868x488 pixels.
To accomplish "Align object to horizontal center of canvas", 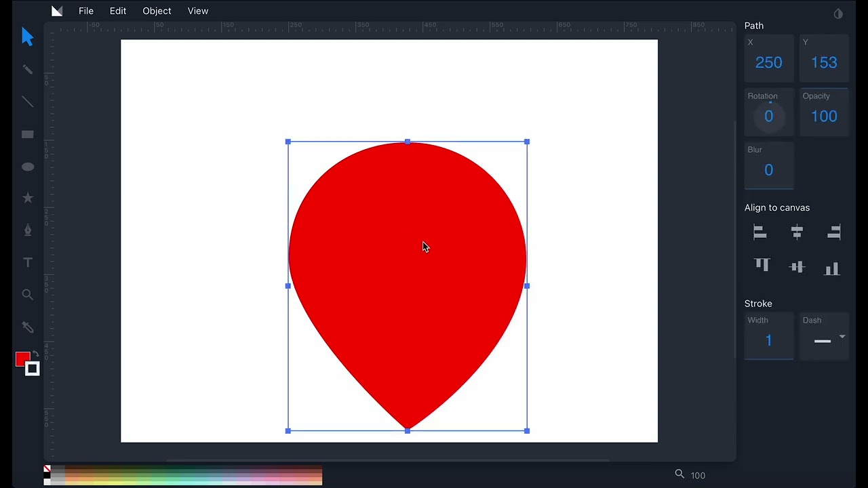I will [797, 232].
